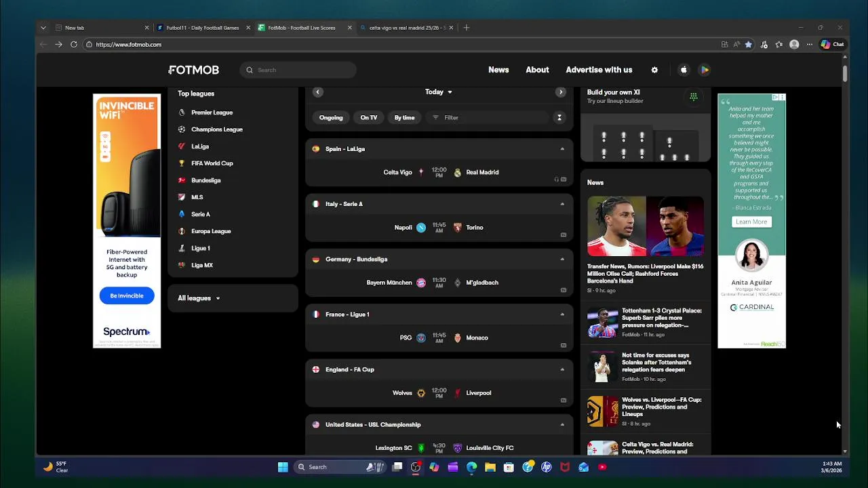This screenshot has width=868, height=488.
Task: Click Learn More in Cardinal ad
Action: (x=751, y=222)
